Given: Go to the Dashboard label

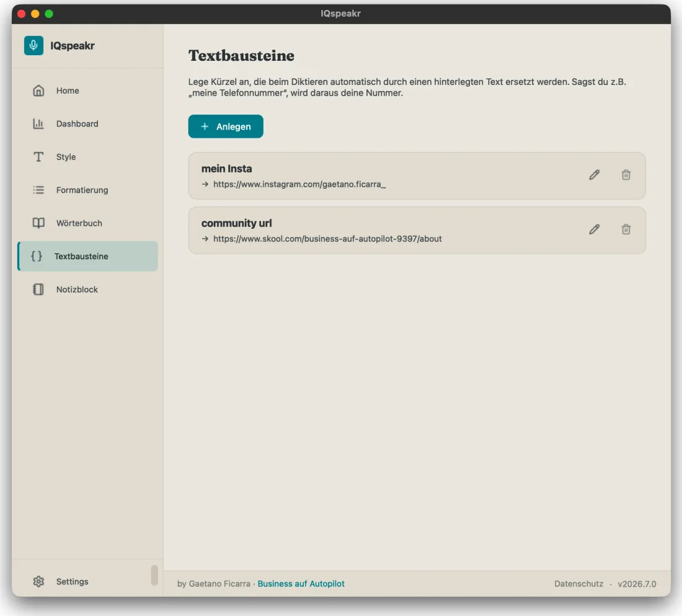Looking at the screenshot, I should coord(77,123).
